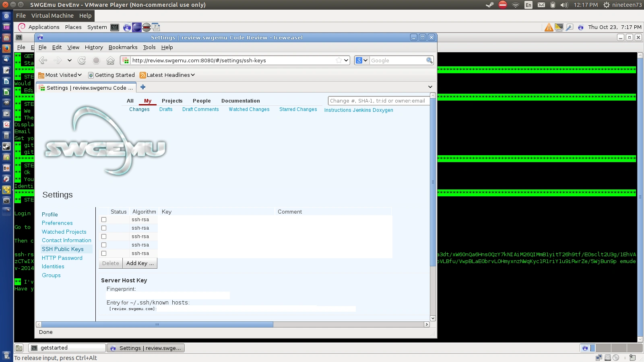This screenshot has width=644, height=362.
Task: Open Firefox from the Ubuntu launcher
Action: click(6, 48)
